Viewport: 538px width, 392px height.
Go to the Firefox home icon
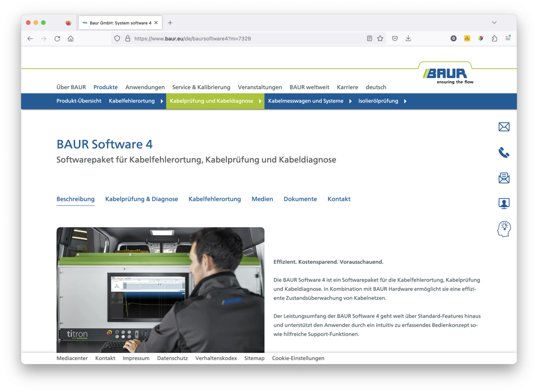[71, 39]
